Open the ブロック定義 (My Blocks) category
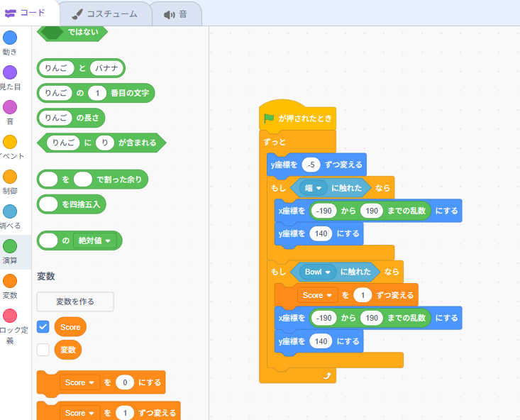520x420 pixels. pyautogui.click(x=10, y=316)
